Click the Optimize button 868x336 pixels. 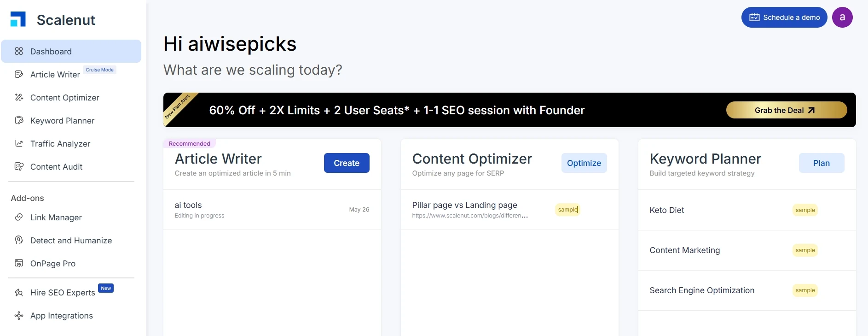point(584,163)
